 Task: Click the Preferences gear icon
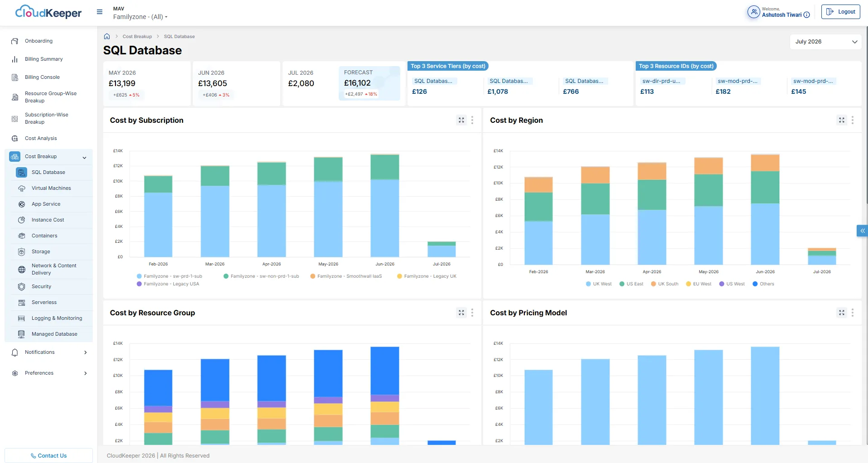[14, 373]
